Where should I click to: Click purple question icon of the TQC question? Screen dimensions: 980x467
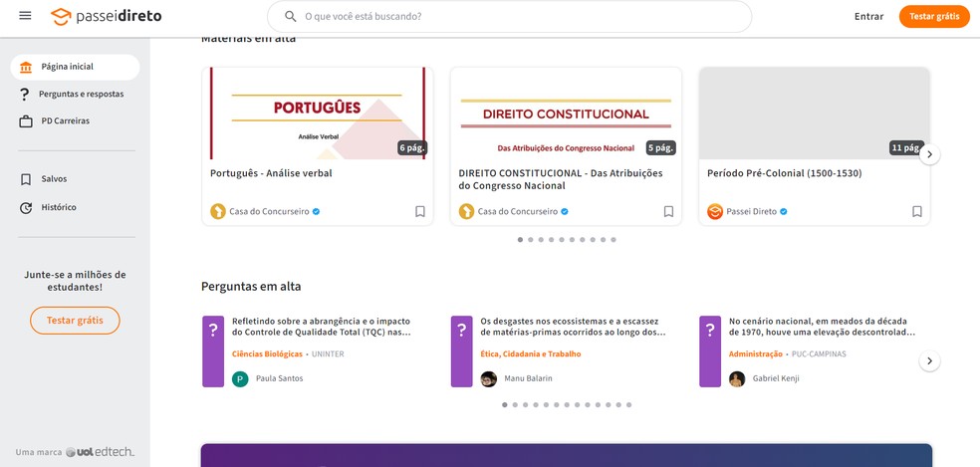(x=213, y=351)
